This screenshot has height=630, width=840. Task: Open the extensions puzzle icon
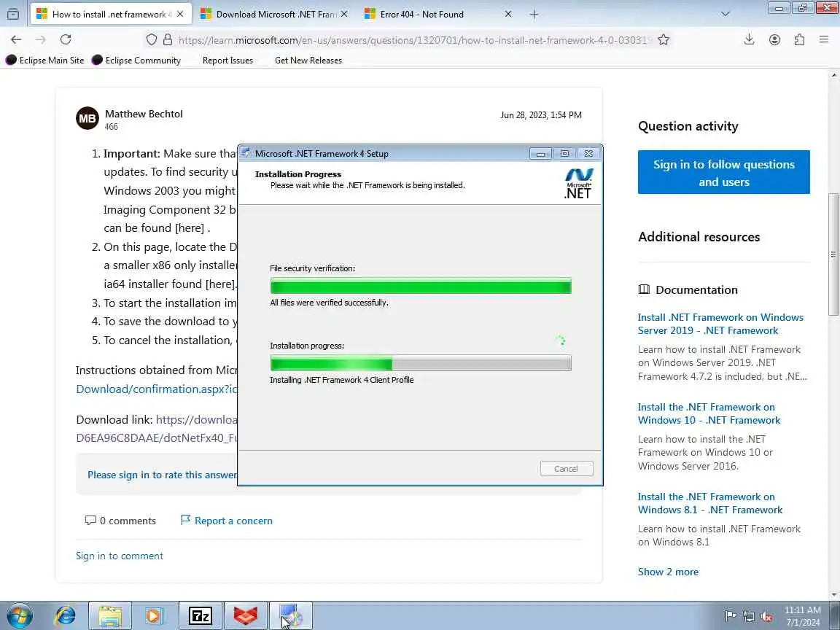coord(799,39)
